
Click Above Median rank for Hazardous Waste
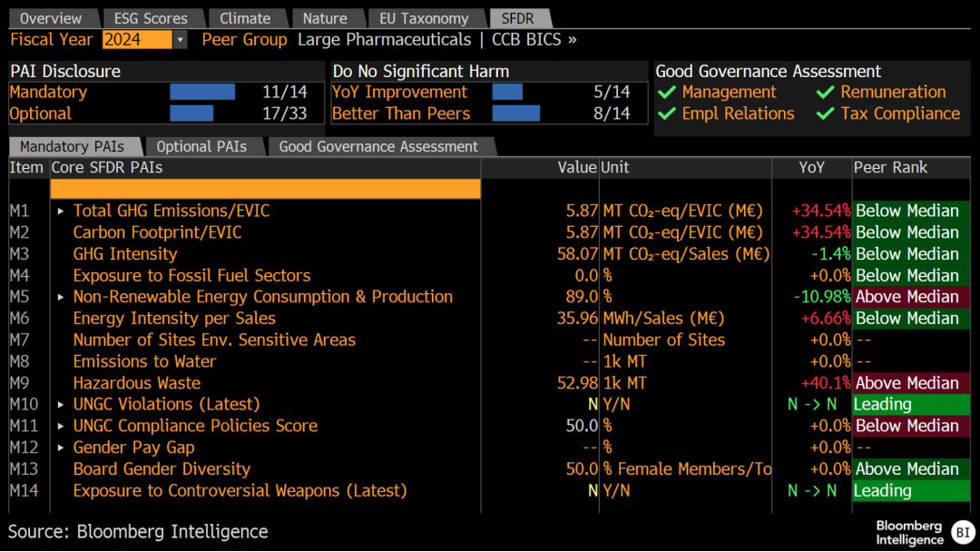911,383
